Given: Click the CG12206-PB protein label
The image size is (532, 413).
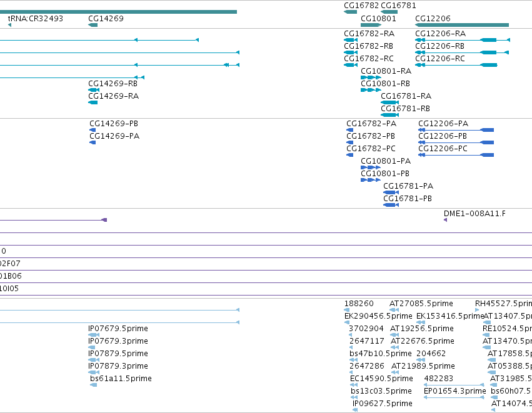Looking at the screenshot, I should 443,136.
